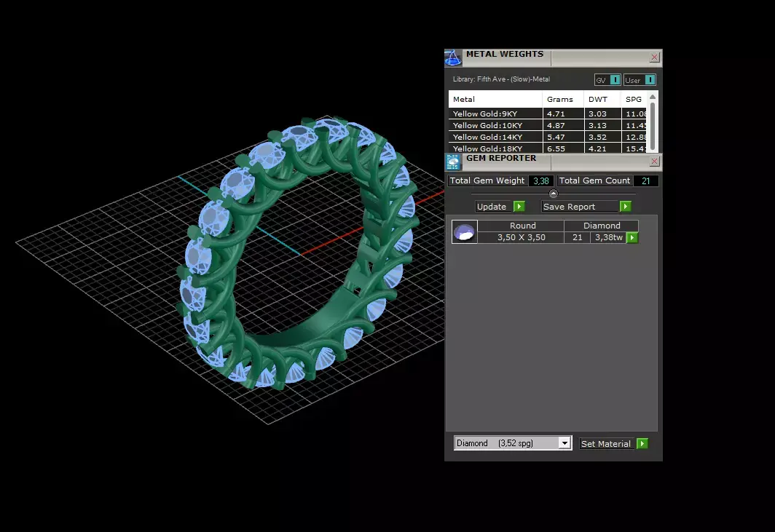
Task: Collapse the gem totals with the round arrow
Action: (553, 194)
